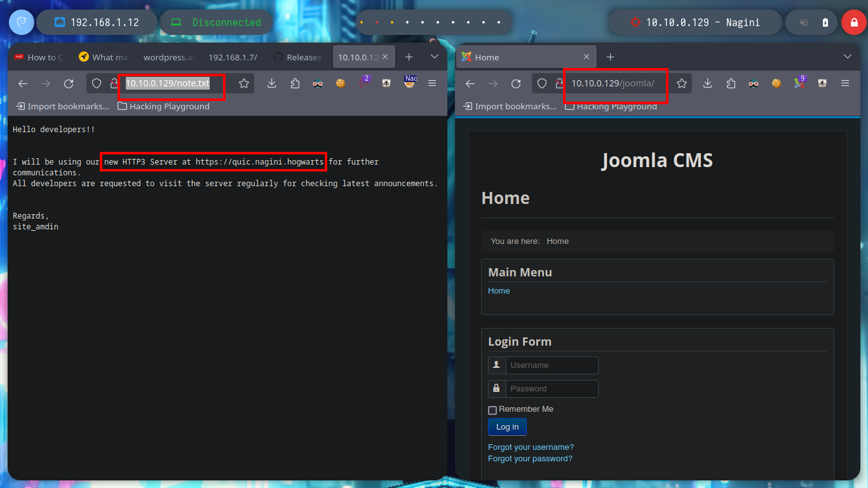Open list all tabs chevron in note.txt window
868x488 pixels.
(435, 57)
